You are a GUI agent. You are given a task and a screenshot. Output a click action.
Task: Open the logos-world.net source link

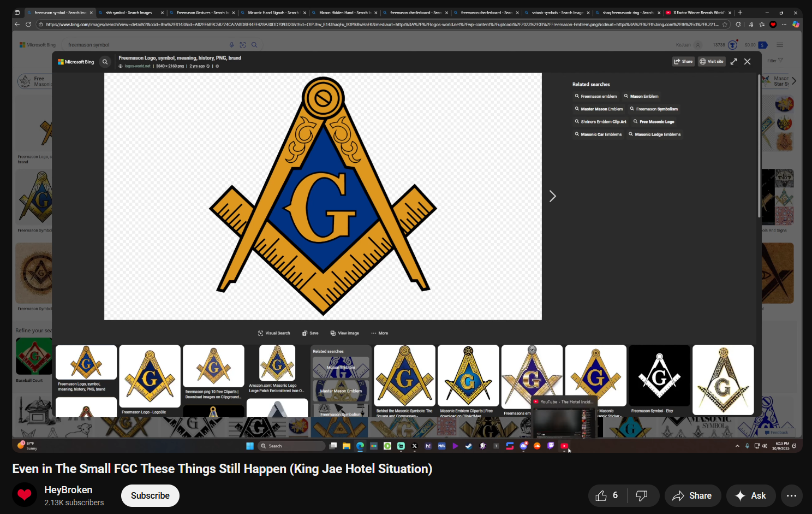click(x=138, y=66)
